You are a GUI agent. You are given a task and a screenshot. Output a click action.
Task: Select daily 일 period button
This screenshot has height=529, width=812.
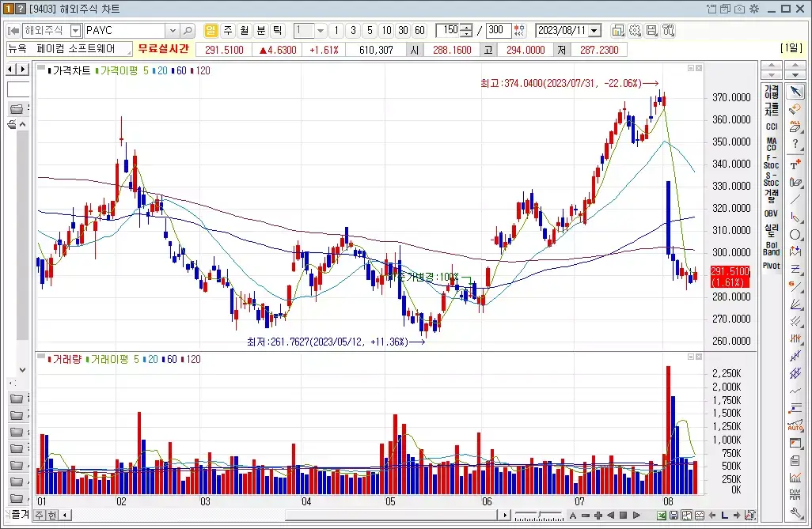[x=211, y=31]
